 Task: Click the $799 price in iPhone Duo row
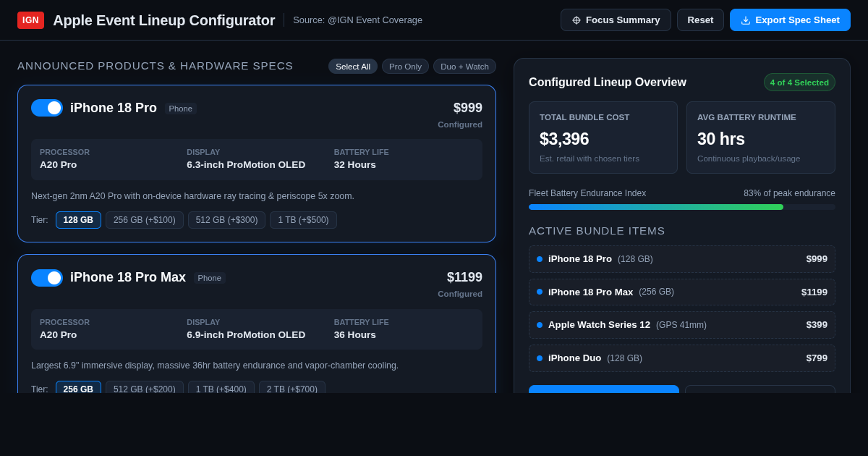point(817,358)
